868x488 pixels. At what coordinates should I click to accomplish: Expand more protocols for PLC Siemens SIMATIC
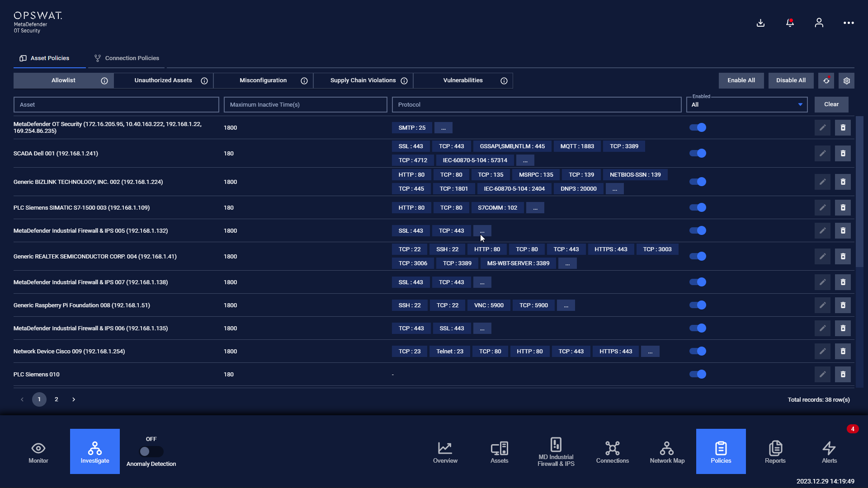[535, 208]
